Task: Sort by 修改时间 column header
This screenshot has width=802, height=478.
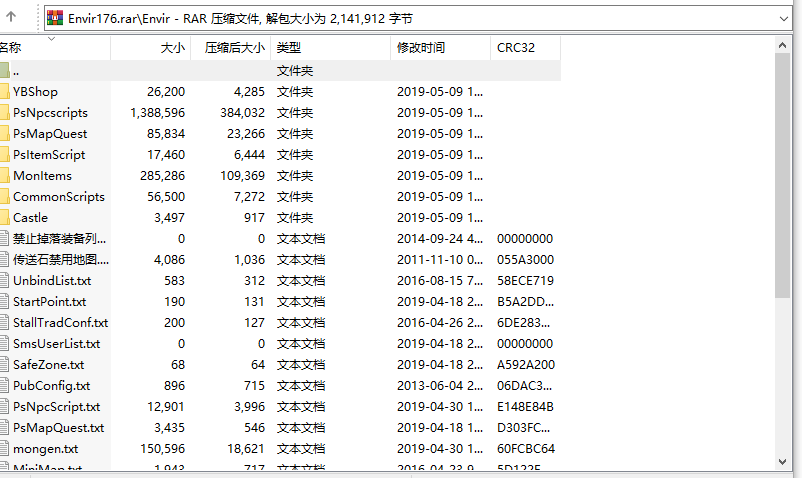Action: click(x=421, y=48)
